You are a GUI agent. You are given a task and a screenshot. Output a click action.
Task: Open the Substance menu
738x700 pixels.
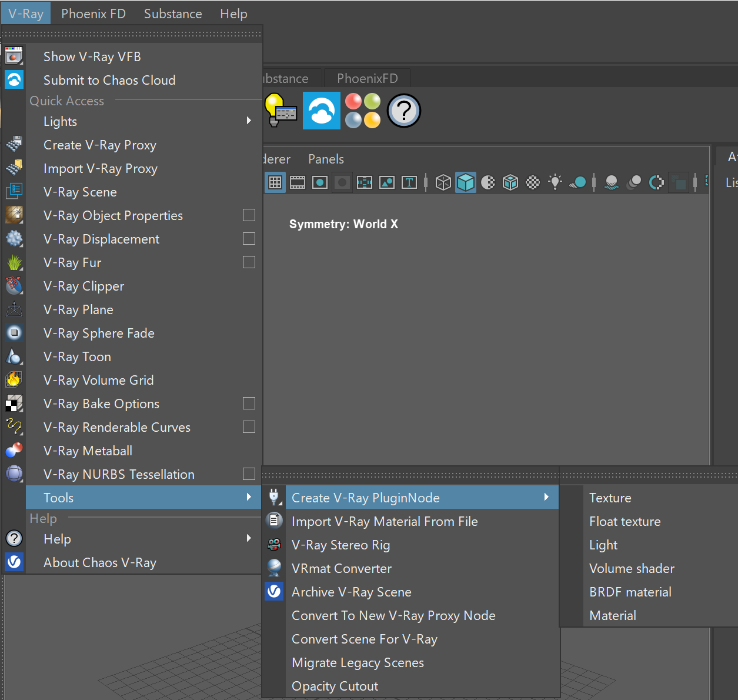point(173,14)
